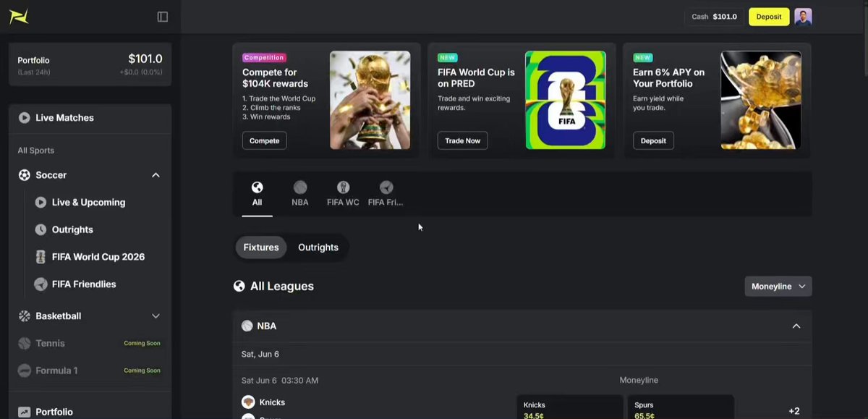
Task: Click the World Cup trophy thumbnail
Action: (x=370, y=100)
